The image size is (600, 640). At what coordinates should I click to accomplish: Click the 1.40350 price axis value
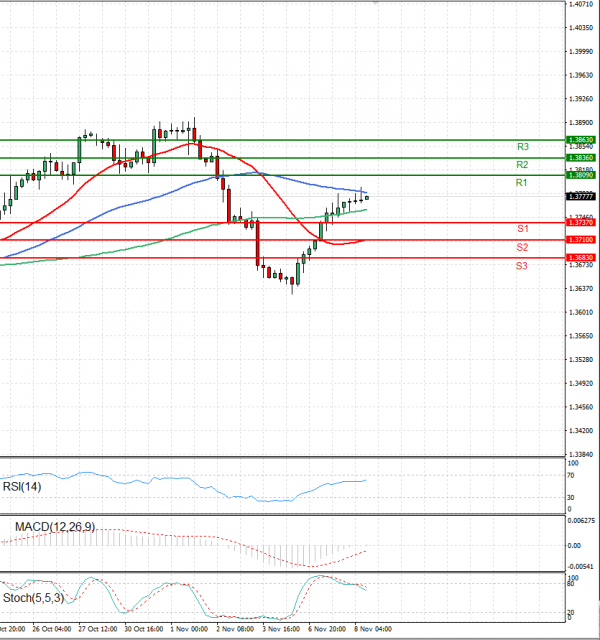581,28
